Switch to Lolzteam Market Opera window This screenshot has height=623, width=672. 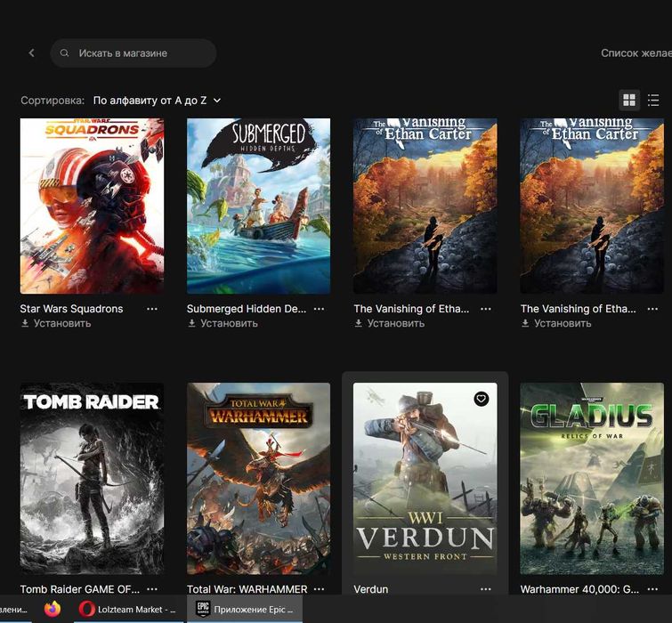click(x=127, y=609)
